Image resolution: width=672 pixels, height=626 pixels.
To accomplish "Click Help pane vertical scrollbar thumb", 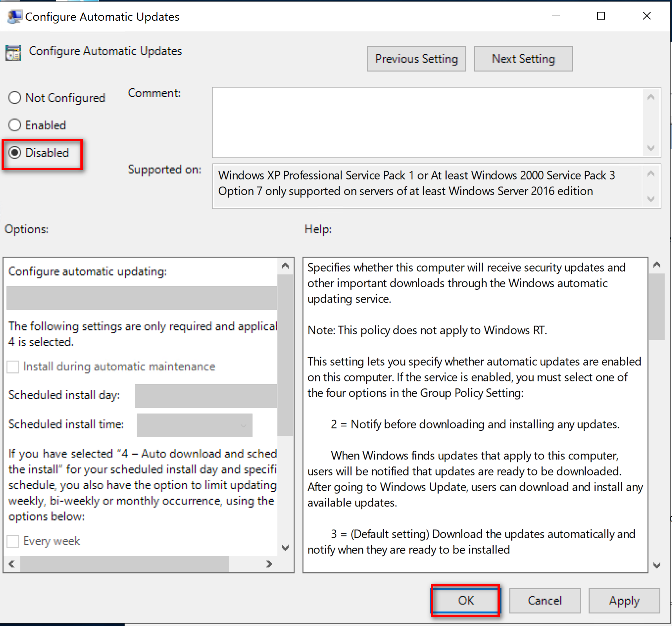I will 657,307.
